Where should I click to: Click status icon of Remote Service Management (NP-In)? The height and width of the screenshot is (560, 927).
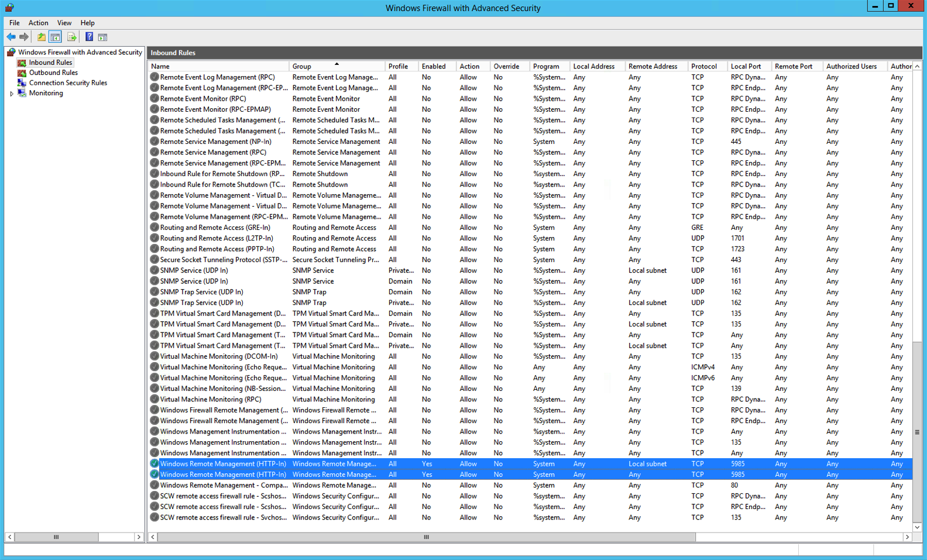point(154,141)
